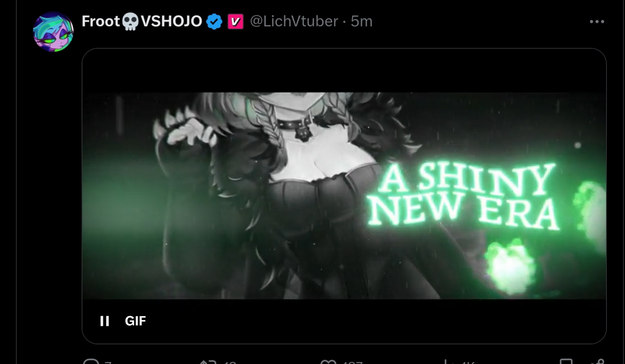The image size is (625, 364).
Task: Click the Froot VSHOJO display name
Action: [142, 21]
